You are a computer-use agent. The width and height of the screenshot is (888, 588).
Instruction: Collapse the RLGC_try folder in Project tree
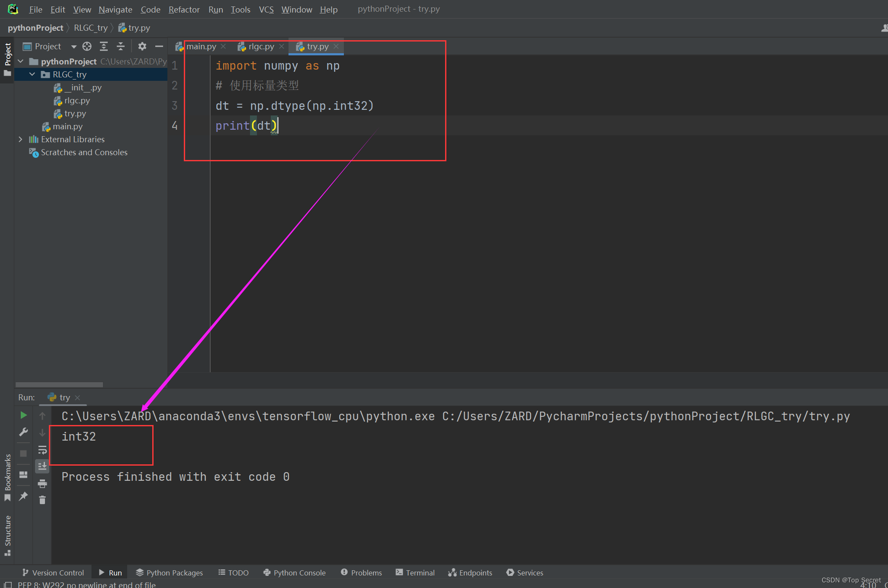pyautogui.click(x=31, y=74)
